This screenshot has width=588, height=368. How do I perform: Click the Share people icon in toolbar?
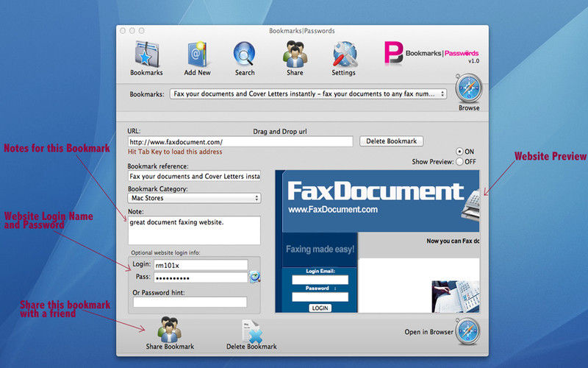coord(295,54)
